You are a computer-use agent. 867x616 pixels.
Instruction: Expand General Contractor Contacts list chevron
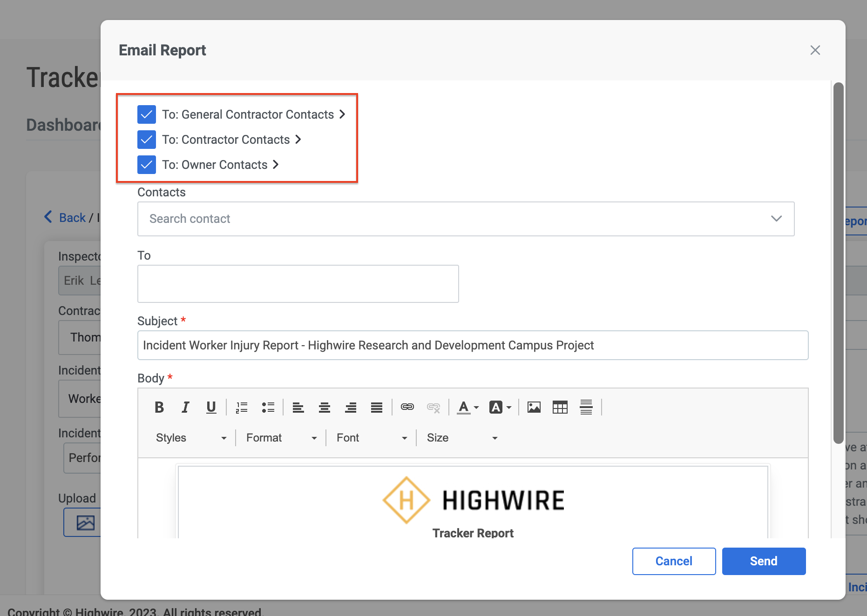(342, 114)
